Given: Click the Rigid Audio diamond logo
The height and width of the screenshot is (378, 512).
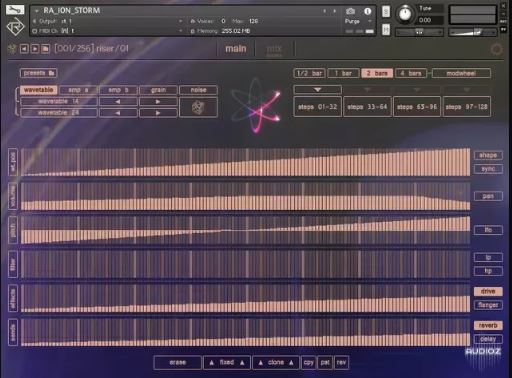Looking at the screenshot, I should (x=15, y=26).
